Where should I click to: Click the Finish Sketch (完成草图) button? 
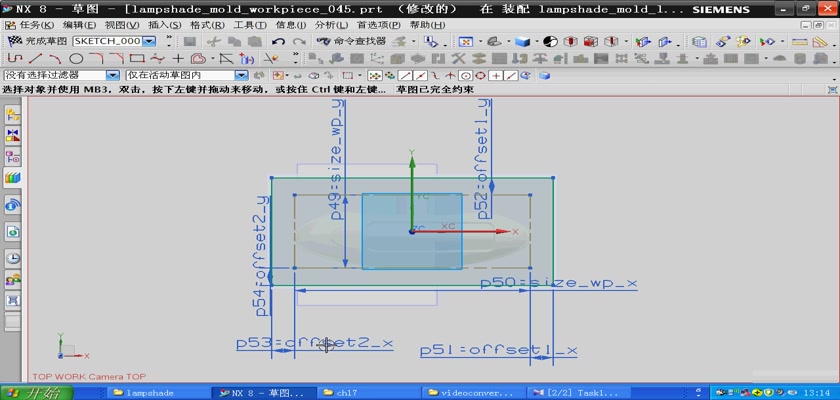(x=37, y=41)
